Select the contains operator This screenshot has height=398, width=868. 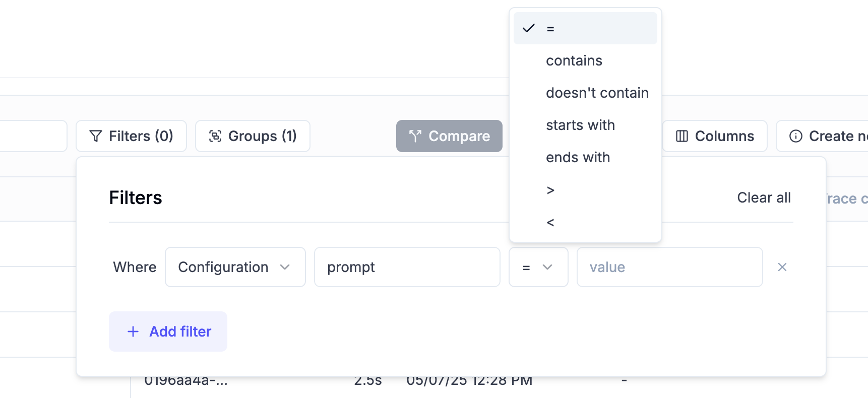tap(574, 60)
